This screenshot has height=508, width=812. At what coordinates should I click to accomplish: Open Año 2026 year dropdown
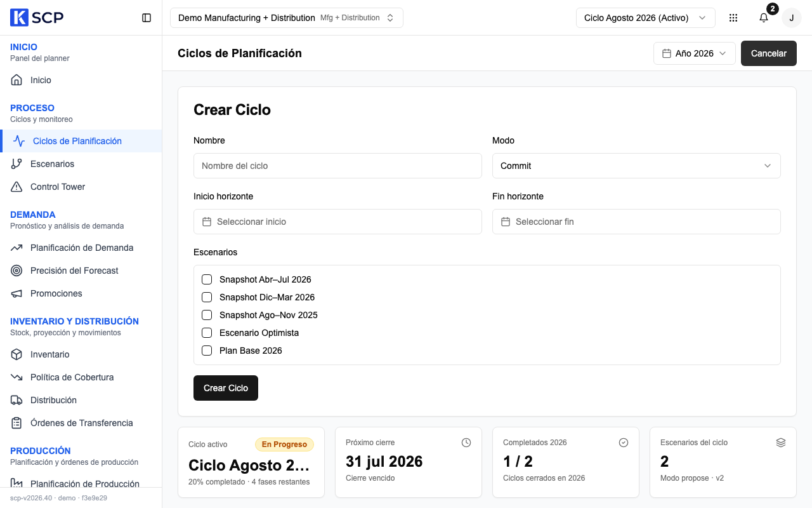[695, 53]
